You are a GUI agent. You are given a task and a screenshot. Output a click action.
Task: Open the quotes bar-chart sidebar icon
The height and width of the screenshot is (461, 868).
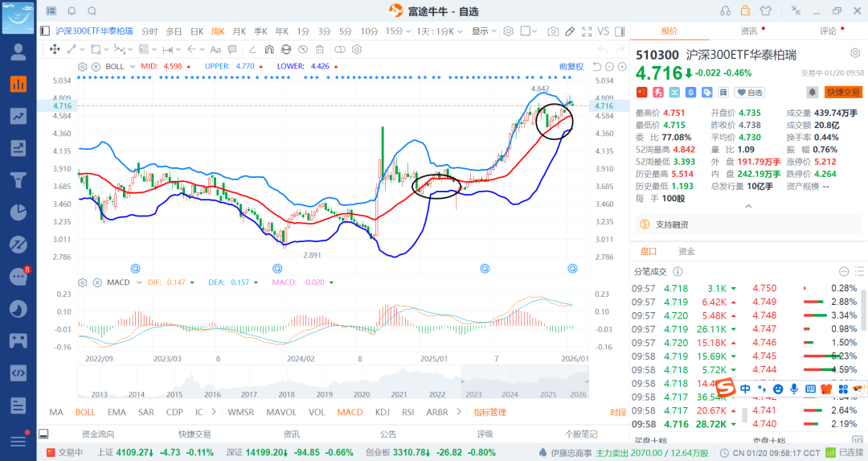point(18,84)
